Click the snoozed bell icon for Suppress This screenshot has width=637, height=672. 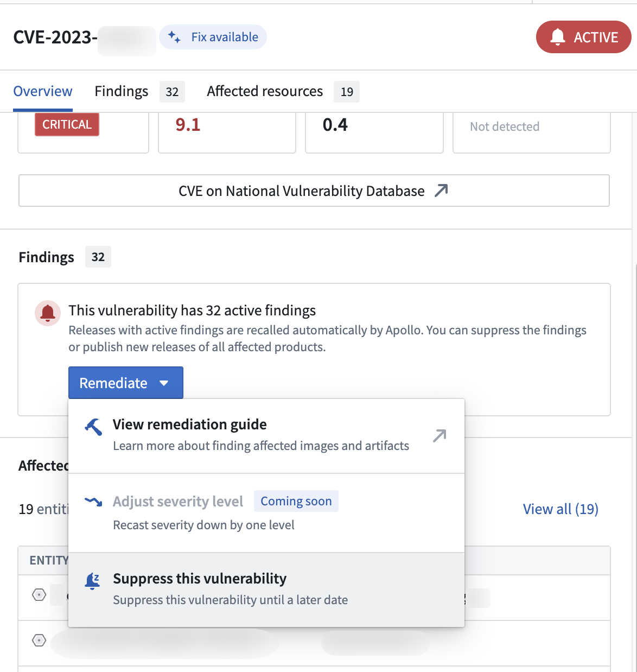tap(93, 581)
